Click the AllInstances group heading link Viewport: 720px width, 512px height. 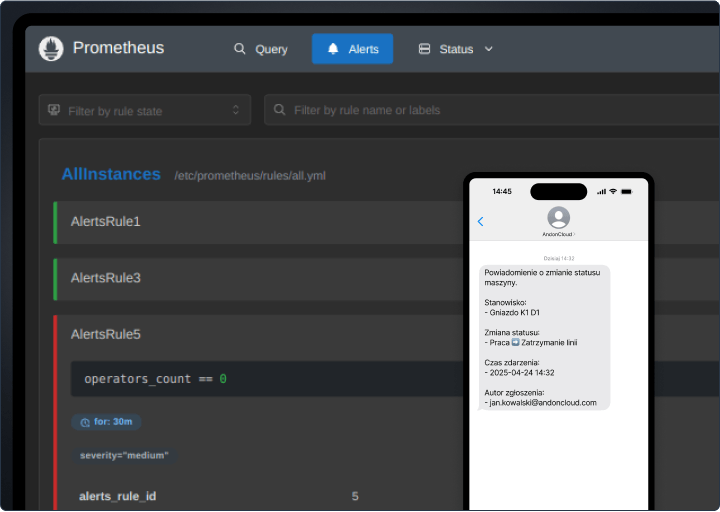click(x=111, y=174)
